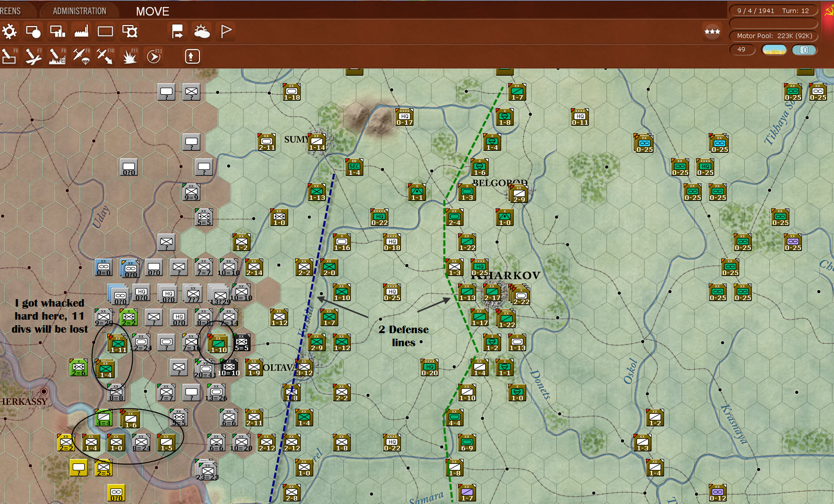Image resolution: width=834 pixels, height=504 pixels.
Task: Select the black 5=5 SS unit
Action: 242,343
